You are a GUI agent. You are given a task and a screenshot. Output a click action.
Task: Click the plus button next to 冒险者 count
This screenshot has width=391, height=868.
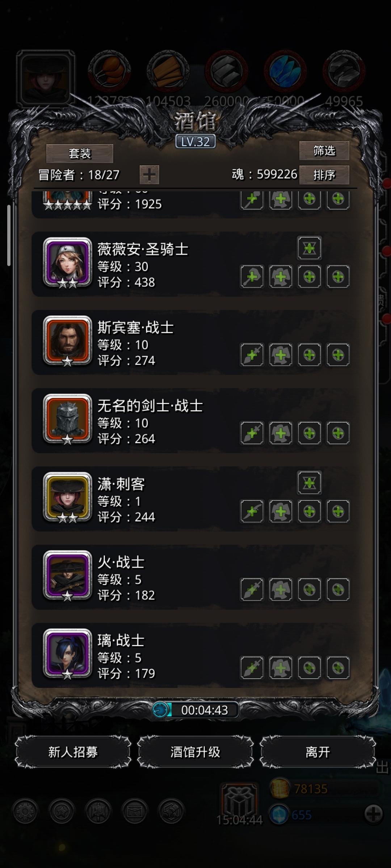click(x=149, y=175)
